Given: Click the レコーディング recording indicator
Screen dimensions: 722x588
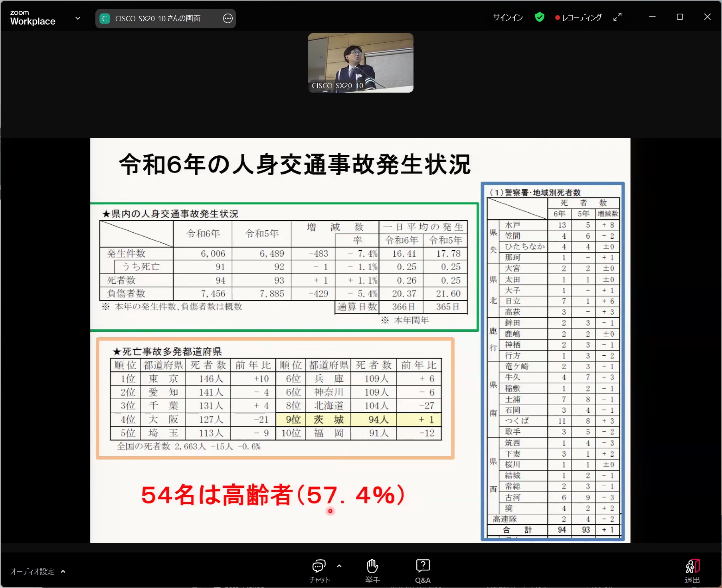Looking at the screenshot, I should coord(578,18).
